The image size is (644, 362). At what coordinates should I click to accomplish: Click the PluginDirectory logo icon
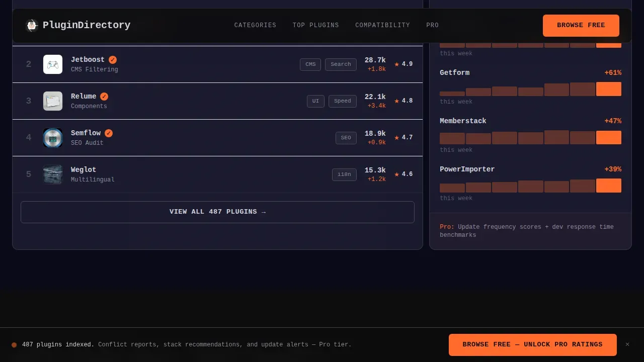point(32,25)
